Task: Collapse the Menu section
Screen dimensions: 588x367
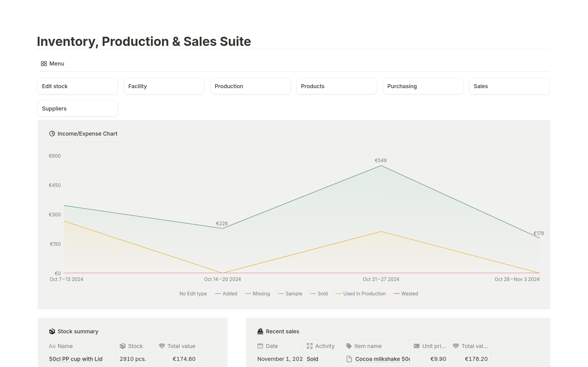Action: (x=56, y=63)
